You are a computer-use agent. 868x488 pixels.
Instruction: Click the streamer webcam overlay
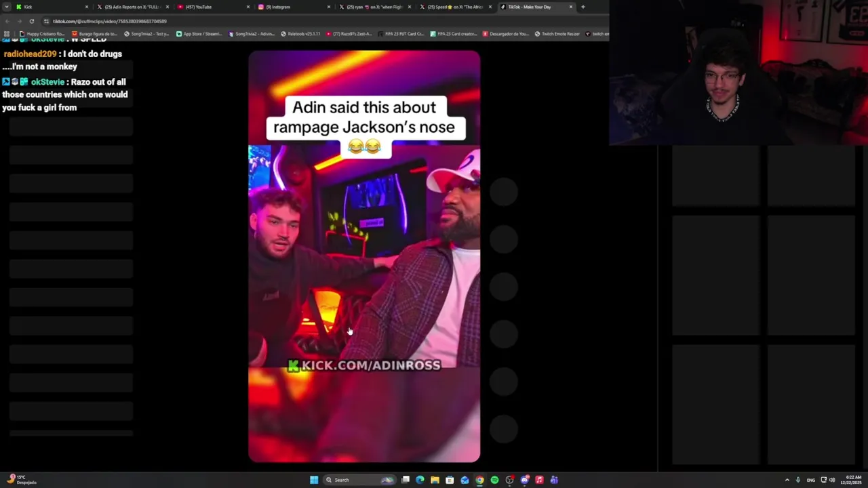coord(738,73)
